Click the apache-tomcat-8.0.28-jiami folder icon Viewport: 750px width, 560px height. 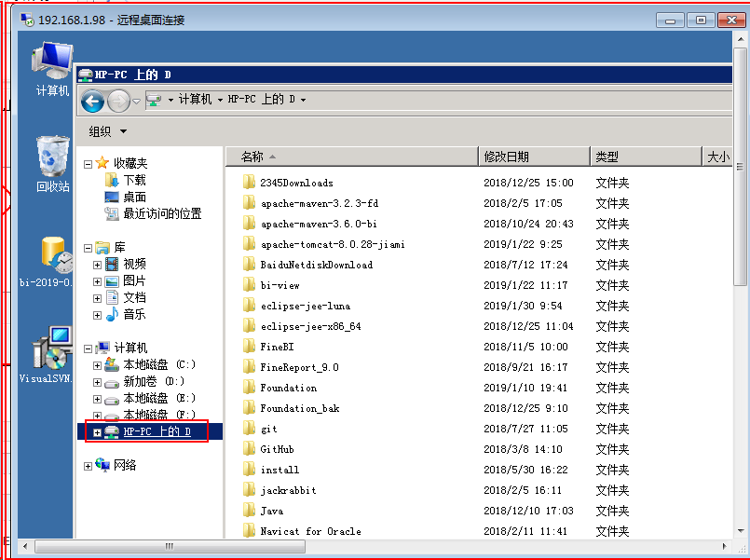click(x=249, y=244)
